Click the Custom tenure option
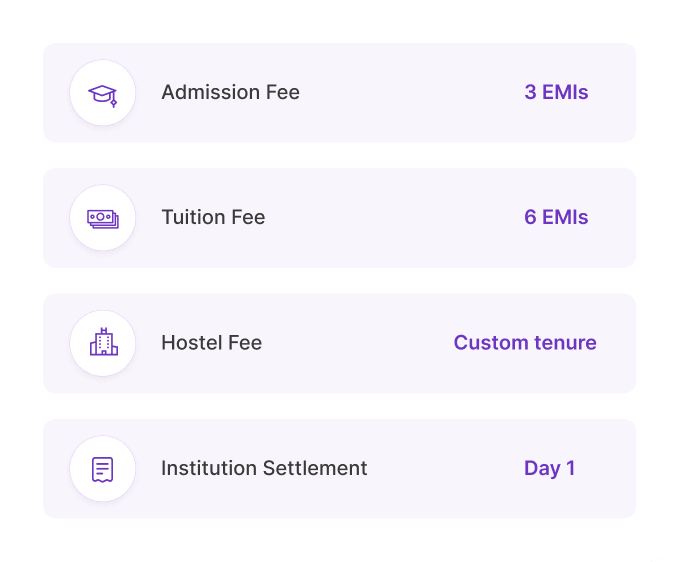Image resolution: width=680 pixels, height=562 pixels. [525, 343]
